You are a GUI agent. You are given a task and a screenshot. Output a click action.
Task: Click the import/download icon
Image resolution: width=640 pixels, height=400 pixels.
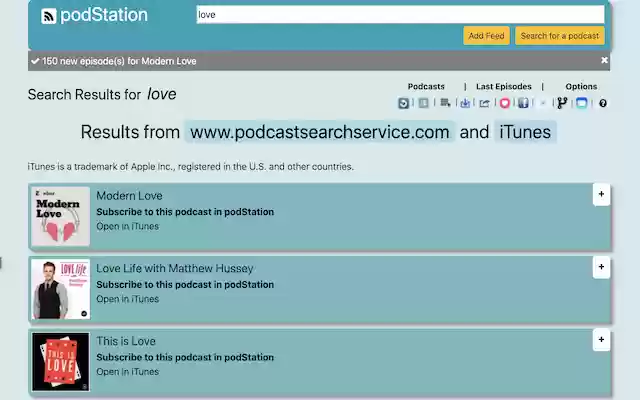click(x=465, y=103)
